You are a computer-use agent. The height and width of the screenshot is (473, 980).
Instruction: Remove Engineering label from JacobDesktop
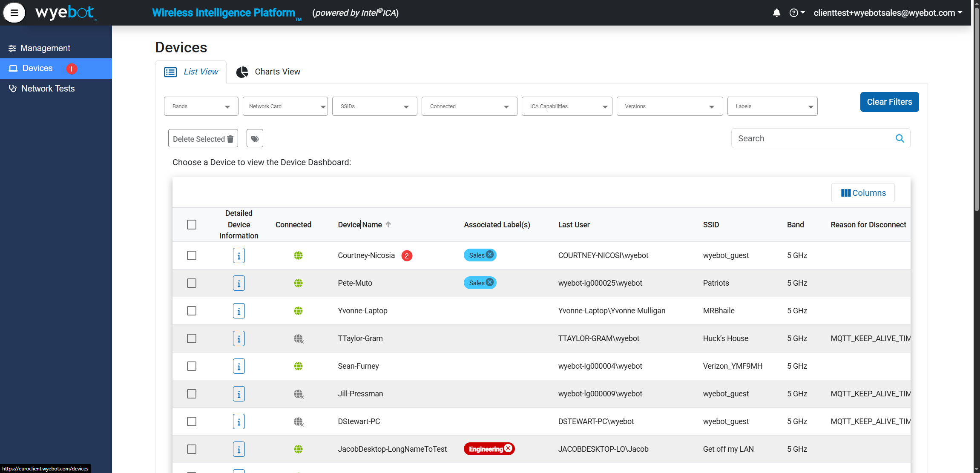point(508,448)
